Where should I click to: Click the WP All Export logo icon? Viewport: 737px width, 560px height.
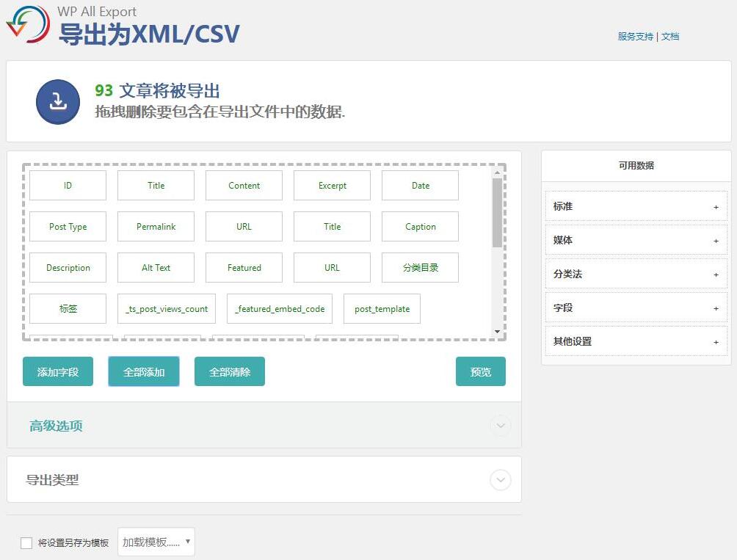click(x=26, y=24)
